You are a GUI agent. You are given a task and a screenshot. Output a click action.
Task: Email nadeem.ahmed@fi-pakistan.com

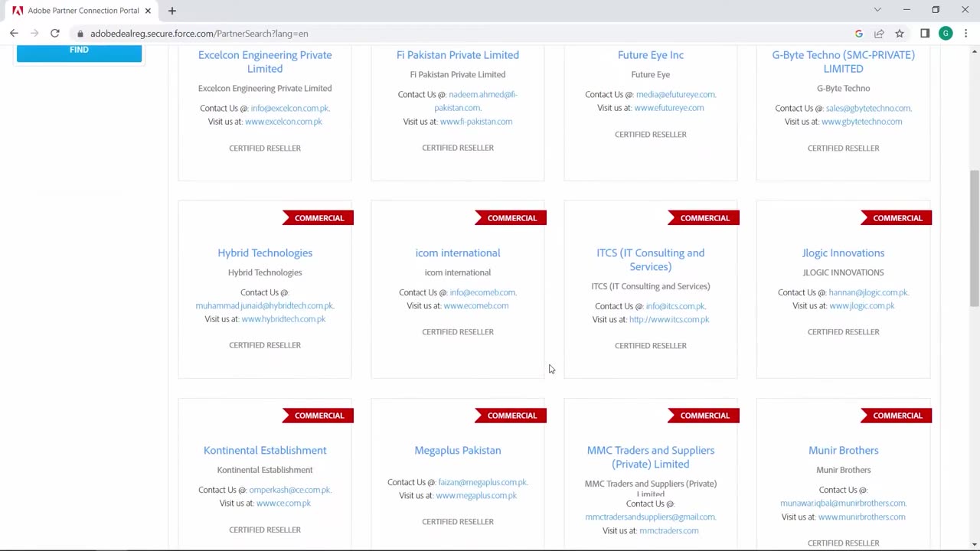click(x=475, y=101)
